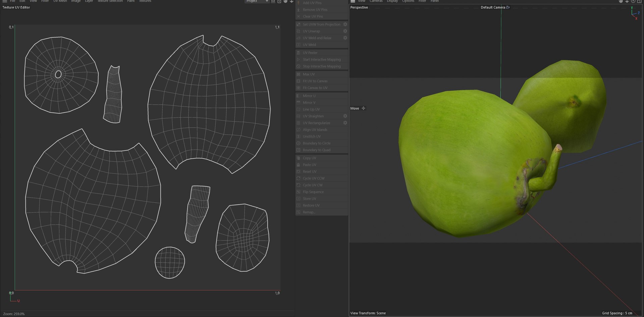The width and height of the screenshot is (644, 317).
Task: Open the UV Editor hamburger menu
Action: pyautogui.click(x=5, y=1)
